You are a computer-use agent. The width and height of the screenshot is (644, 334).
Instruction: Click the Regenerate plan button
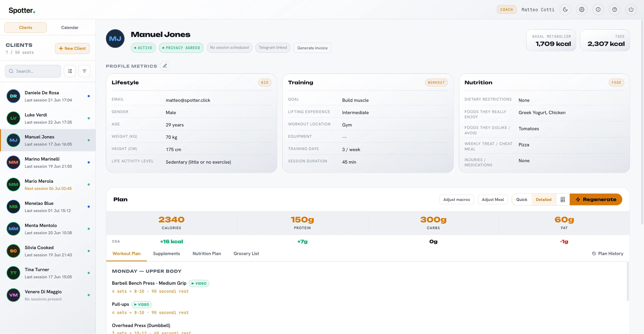click(x=596, y=200)
